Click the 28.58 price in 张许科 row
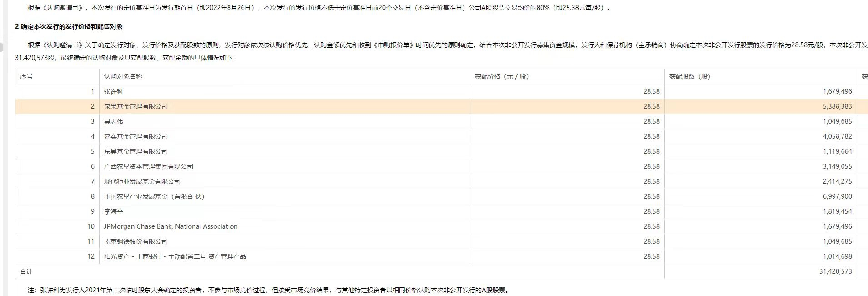Viewport: 868px width, 296px height. [x=651, y=91]
